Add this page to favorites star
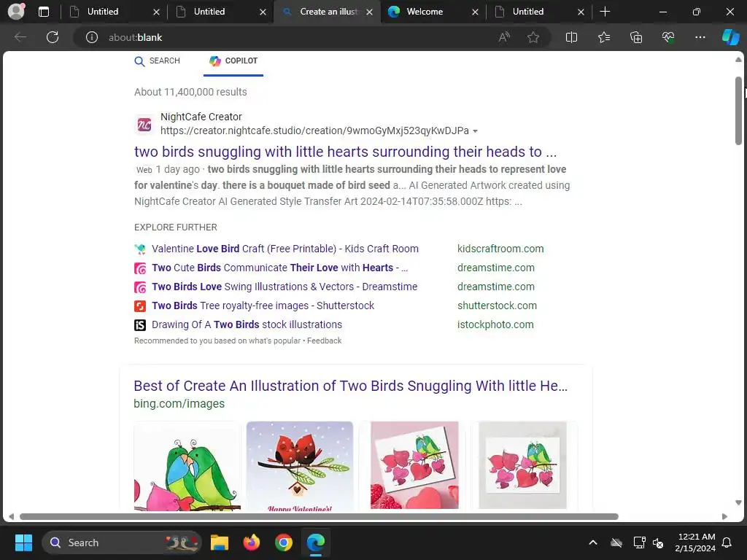The height and width of the screenshot is (560, 747). pos(533,37)
